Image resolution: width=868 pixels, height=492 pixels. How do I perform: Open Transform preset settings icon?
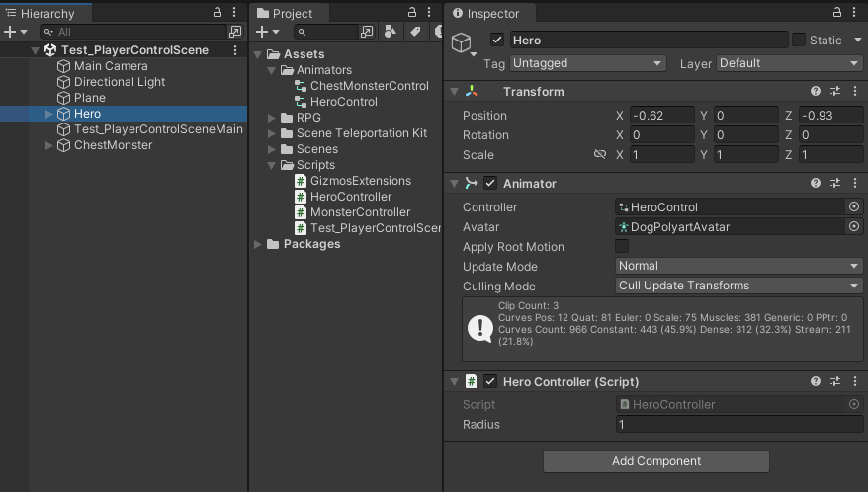point(835,91)
